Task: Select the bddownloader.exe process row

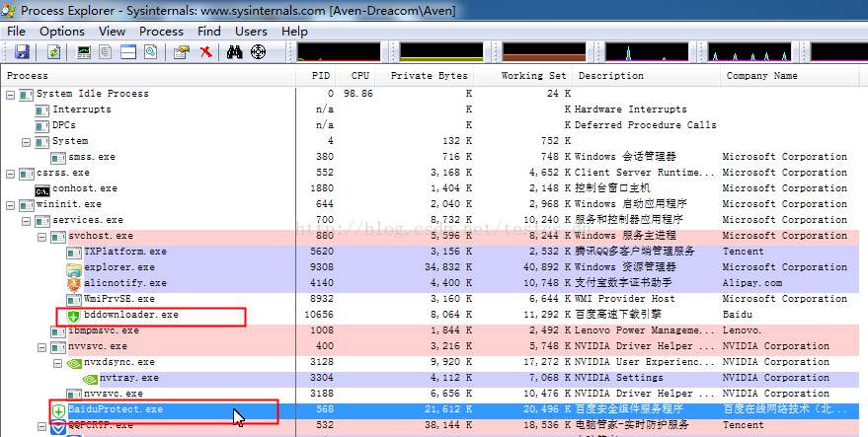Action: pos(430,316)
